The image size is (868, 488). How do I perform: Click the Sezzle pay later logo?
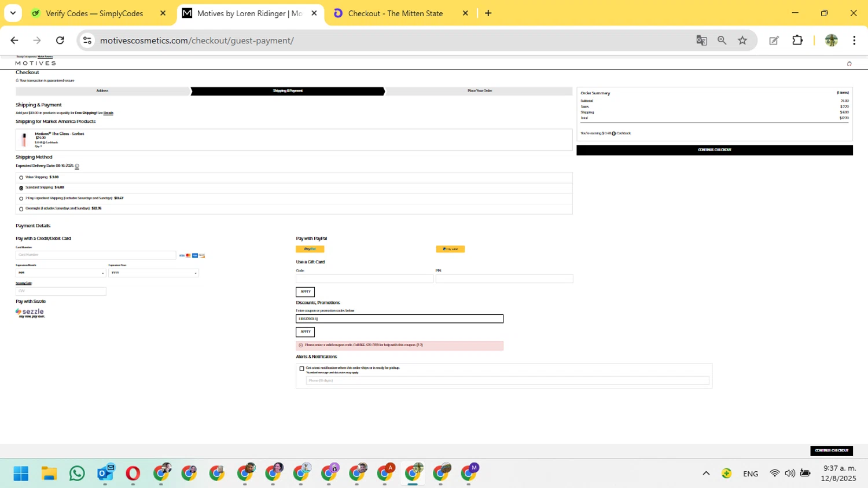(x=30, y=313)
